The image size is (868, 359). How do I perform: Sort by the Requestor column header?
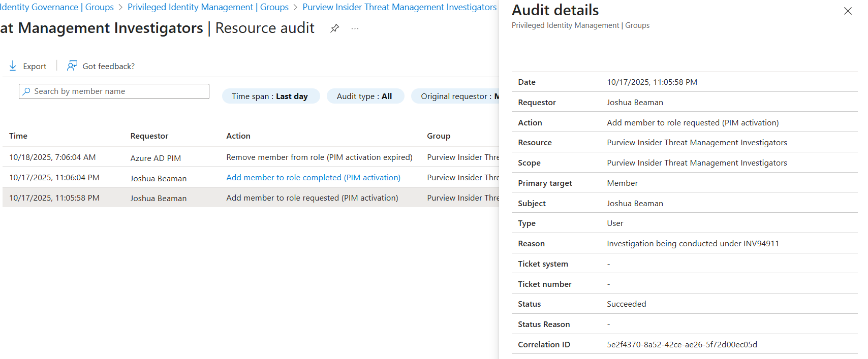point(149,136)
